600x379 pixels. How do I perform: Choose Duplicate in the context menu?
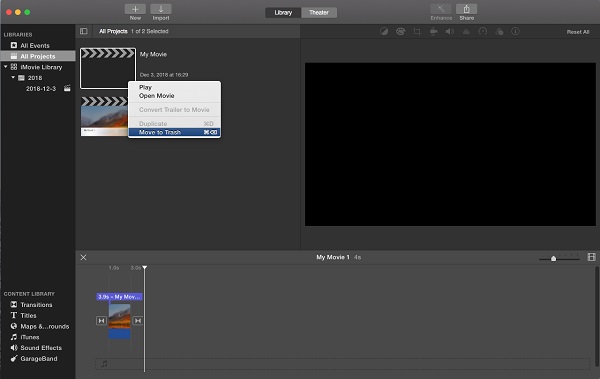tap(174, 124)
